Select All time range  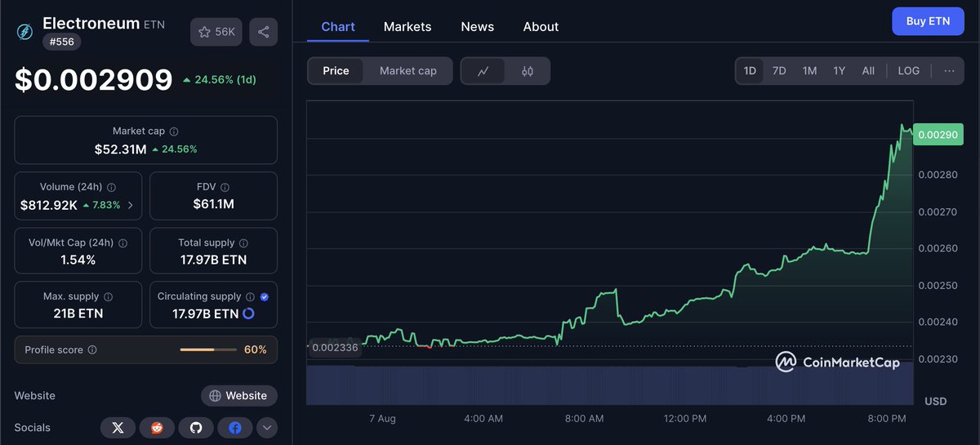pos(868,71)
